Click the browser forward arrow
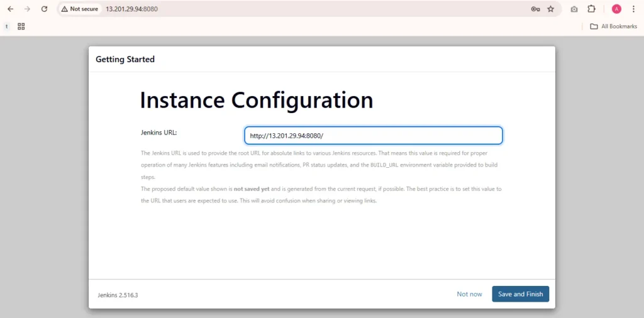This screenshot has width=644, height=318. click(27, 9)
